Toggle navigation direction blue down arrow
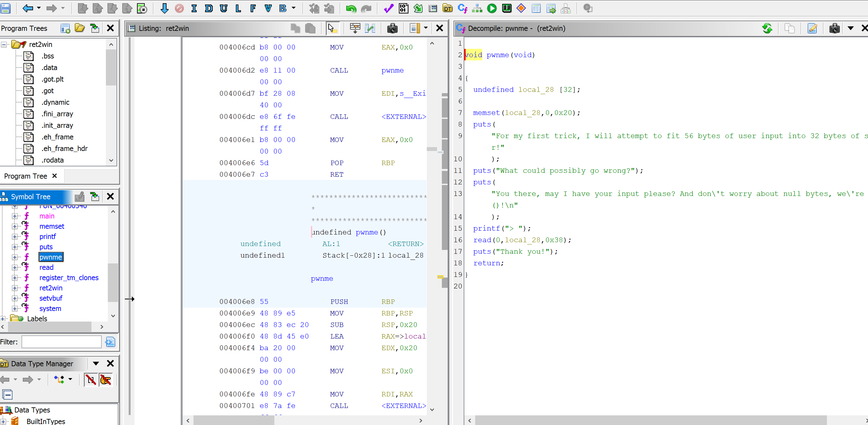Screen dimensions: 868x425 point(164,8)
